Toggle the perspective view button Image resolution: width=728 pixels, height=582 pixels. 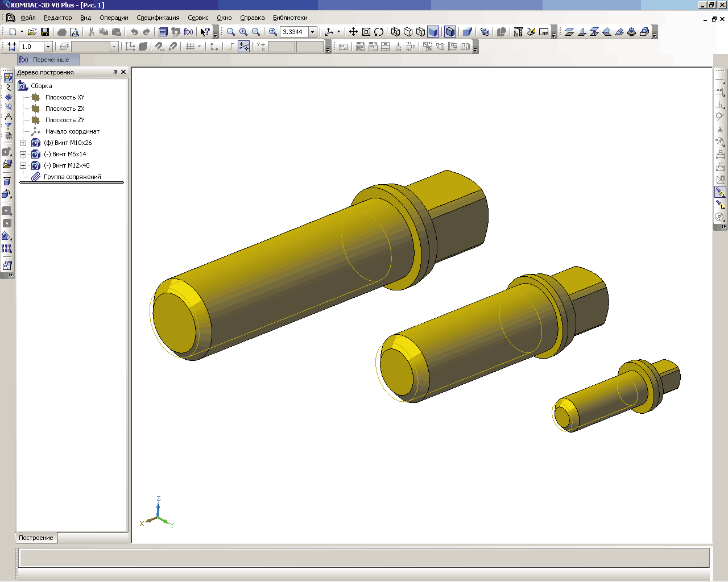click(x=450, y=32)
